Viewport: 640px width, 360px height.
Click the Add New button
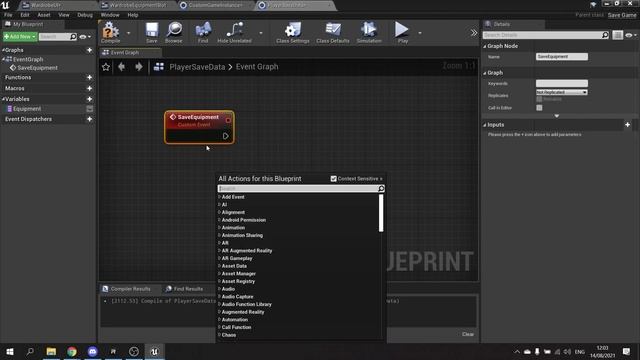click(x=20, y=37)
